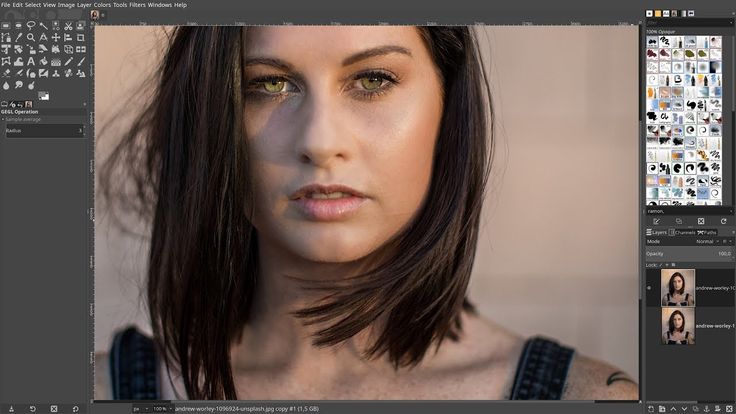The width and height of the screenshot is (736, 414).
Task: Select the Smudge tool
Action: [x=19, y=85]
